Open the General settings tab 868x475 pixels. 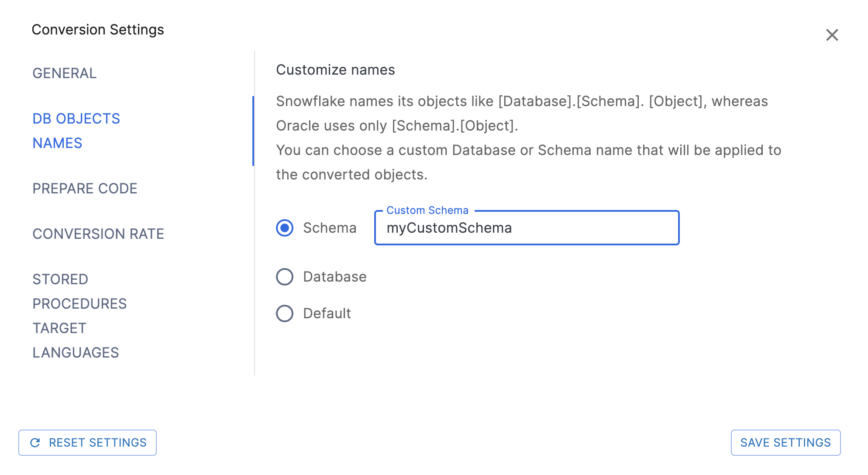[x=65, y=73]
